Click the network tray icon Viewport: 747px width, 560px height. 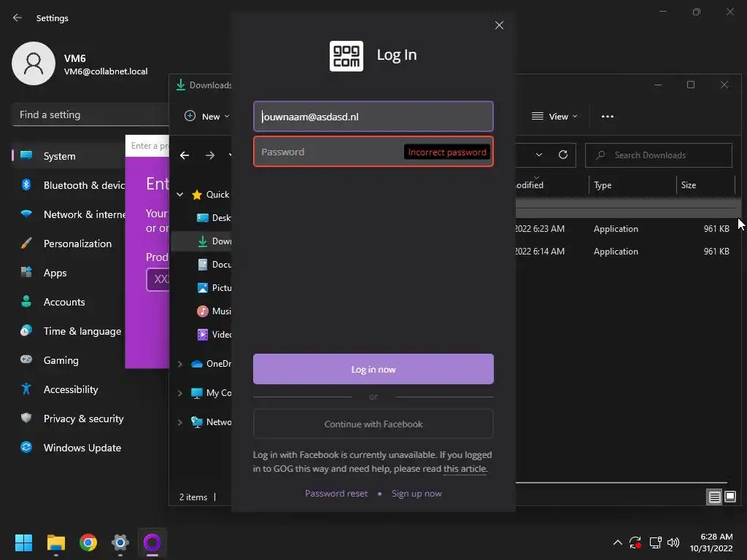(x=656, y=542)
